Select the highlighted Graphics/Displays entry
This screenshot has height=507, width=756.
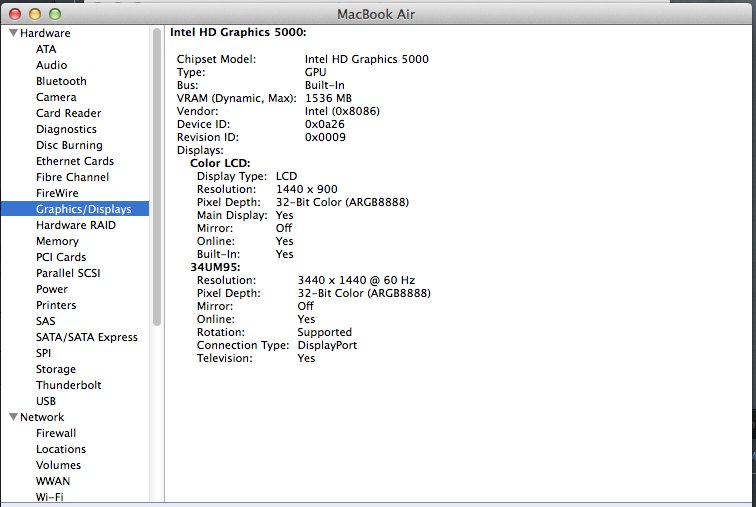tap(75, 209)
